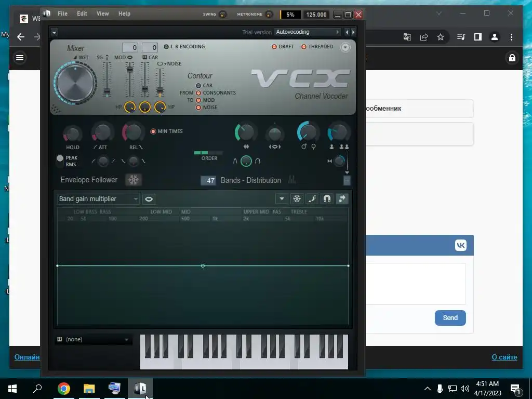This screenshot has height=399, width=532.
Task: Click the share icon in browser address bar
Action: (424, 37)
